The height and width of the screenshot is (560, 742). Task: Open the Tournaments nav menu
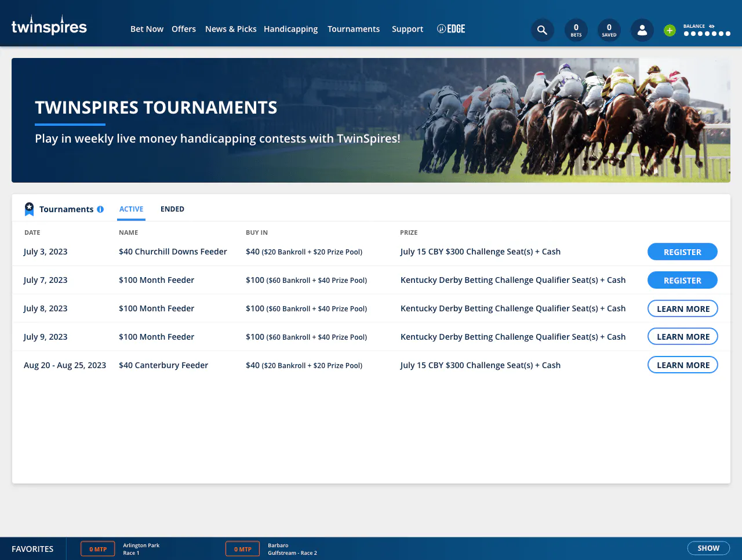pos(354,29)
